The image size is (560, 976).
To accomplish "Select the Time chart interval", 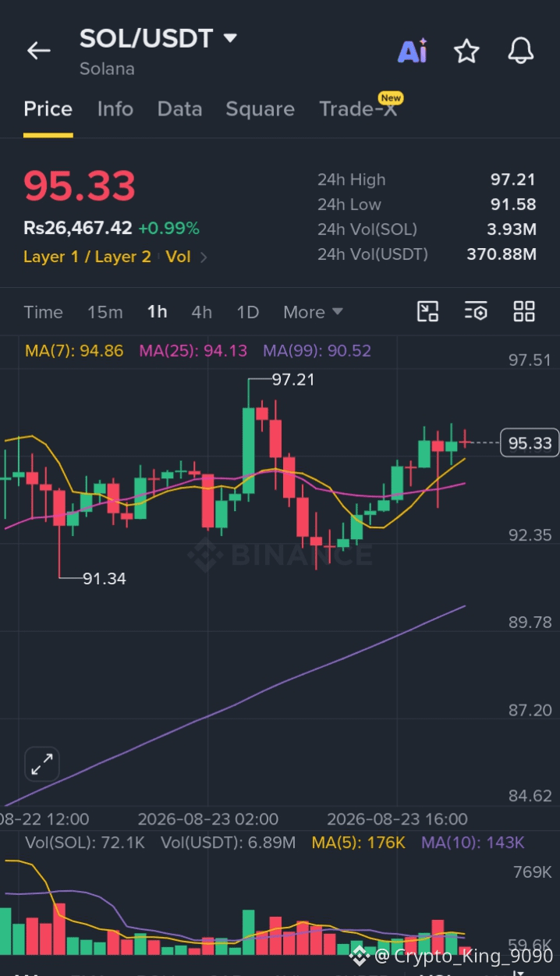I will click(43, 312).
